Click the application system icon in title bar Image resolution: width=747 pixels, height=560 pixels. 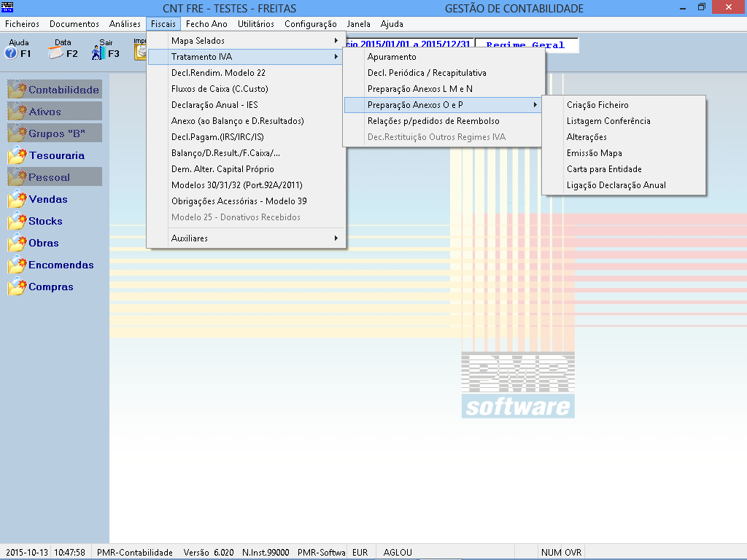[7, 7]
